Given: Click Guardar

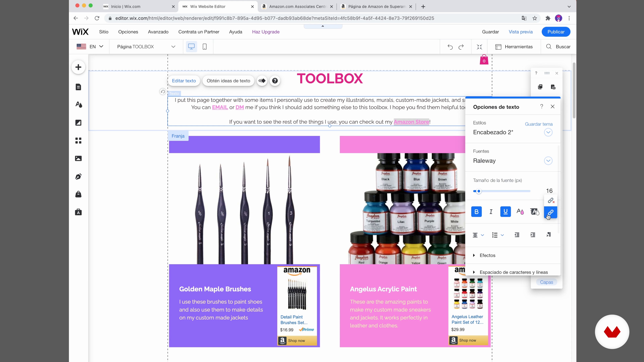Looking at the screenshot, I should coord(491,32).
